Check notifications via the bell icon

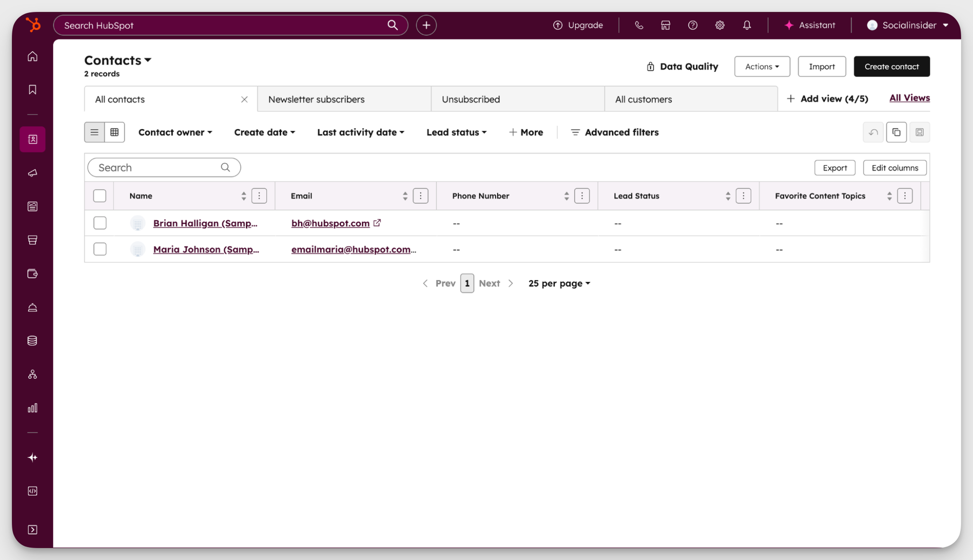[747, 25]
